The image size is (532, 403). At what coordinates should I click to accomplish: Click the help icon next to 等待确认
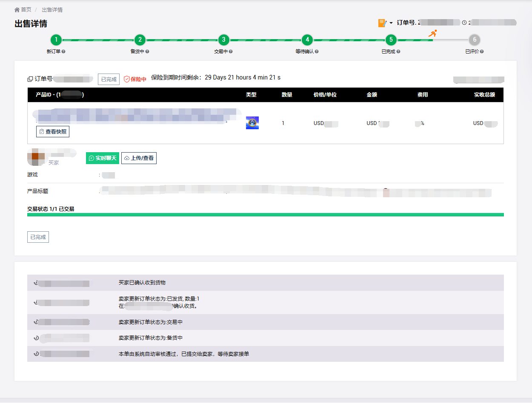pyautogui.click(x=317, y=51)
